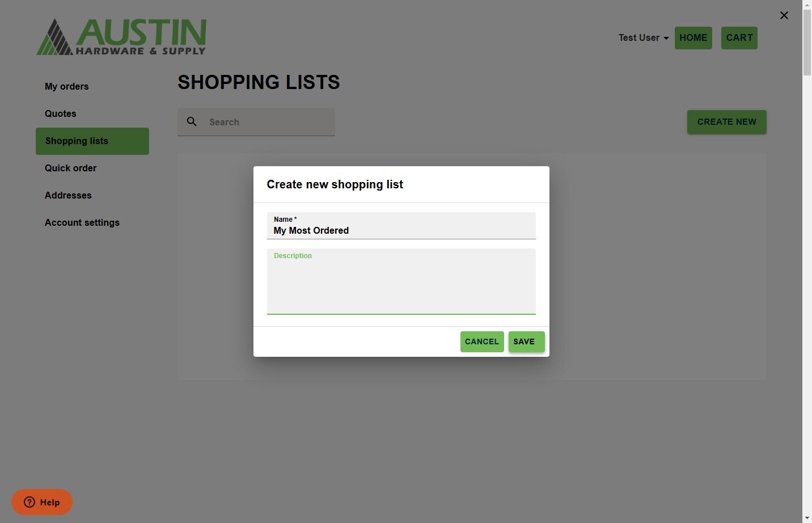Expand the Test User dropdown menu
The height and width of the screenshot is (523, 812).
pyautogui.click(x=644, y=38)
